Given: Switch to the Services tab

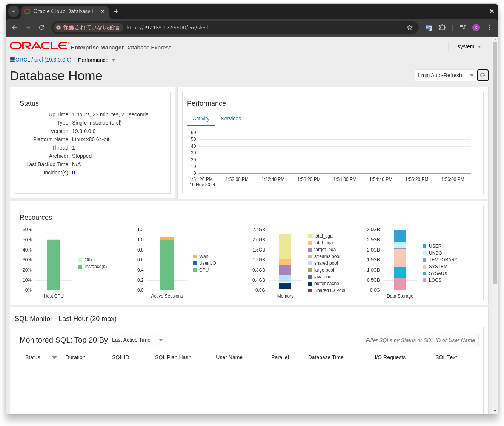Looking at the screenshot, I should click(231, 119).
